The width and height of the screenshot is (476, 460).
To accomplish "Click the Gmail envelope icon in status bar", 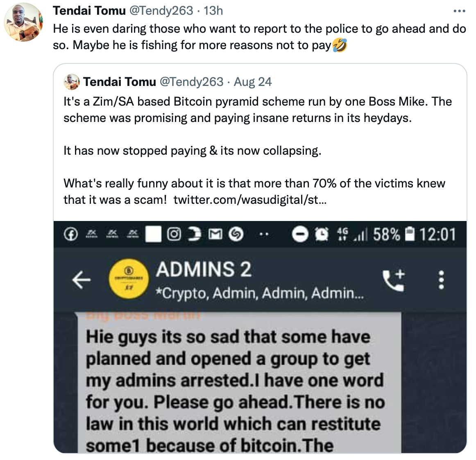I will [215, 235].
